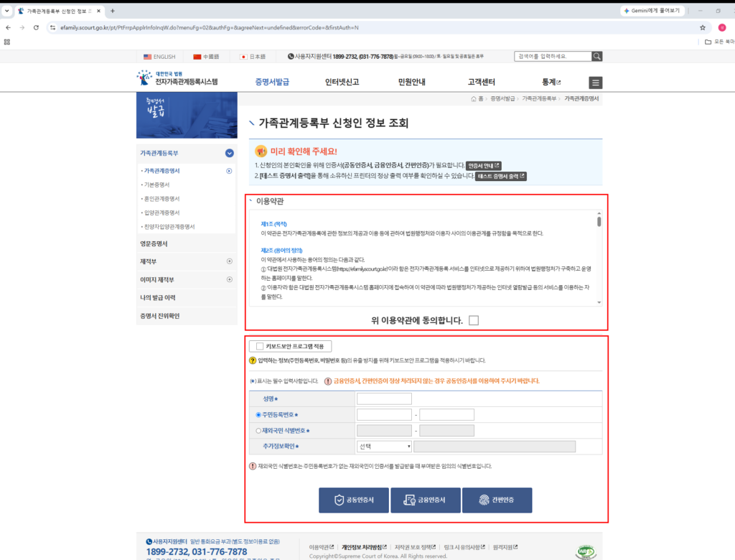Open footer 개인정보 처리방침 link
Viewport: 735px width, 560px height.
click(364, 547)
